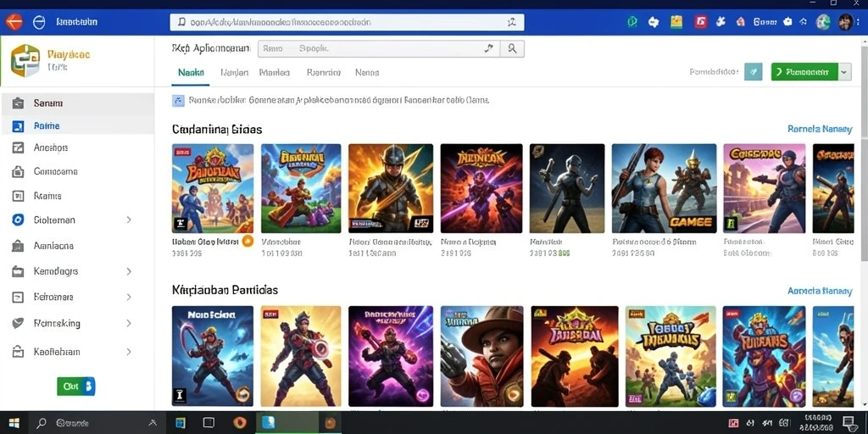Click the heart icon beside 'Ramasking'

coord(19,323)
